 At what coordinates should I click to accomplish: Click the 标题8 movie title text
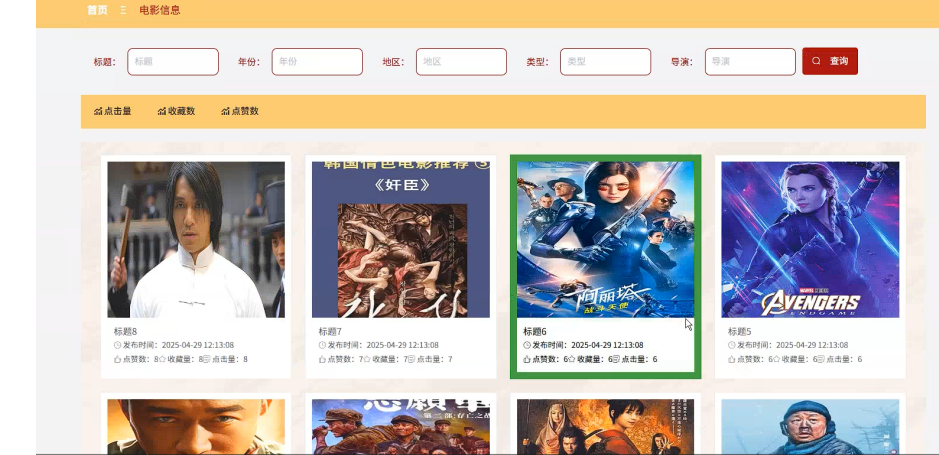126,332
